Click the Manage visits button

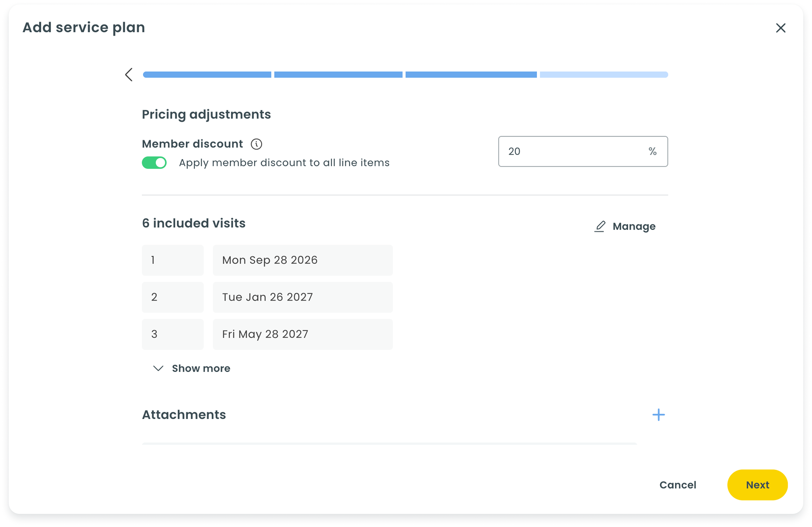click(x=625, y=226)
